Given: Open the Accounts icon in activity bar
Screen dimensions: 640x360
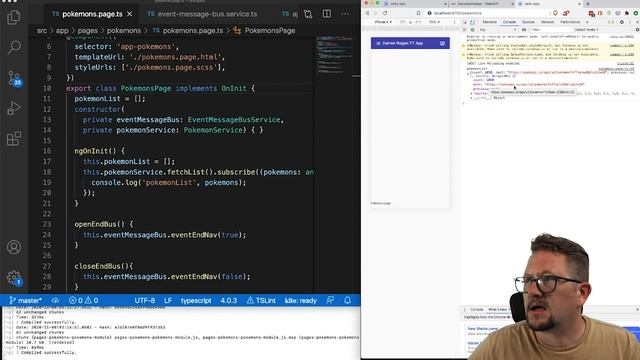Looking at the screenshot, I should (x=14, y=247).
